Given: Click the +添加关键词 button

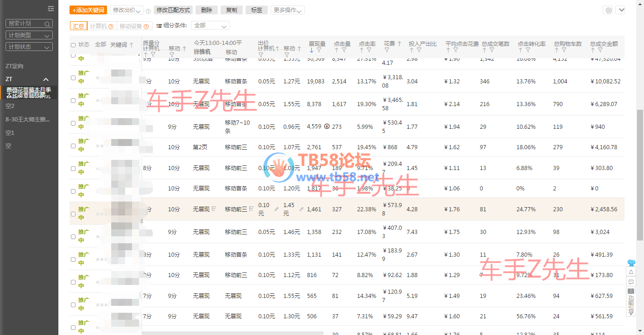Looking at the screenshot, I should pyautogui.click(x=88, y=10).
